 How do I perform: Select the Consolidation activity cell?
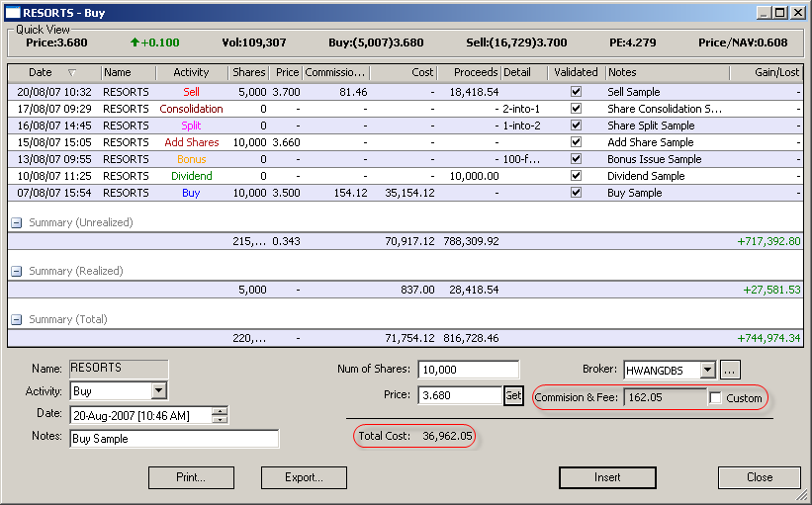click(191, 109)
